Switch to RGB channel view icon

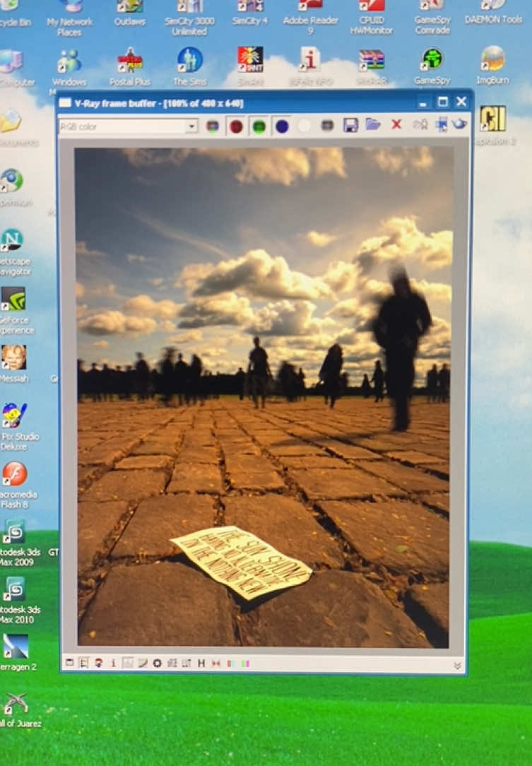pyautogui.click(x=213, y=126)
